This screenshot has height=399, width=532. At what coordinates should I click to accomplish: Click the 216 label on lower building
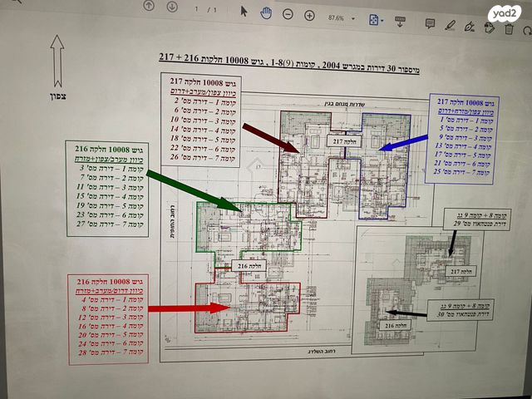tap(244, 265)
